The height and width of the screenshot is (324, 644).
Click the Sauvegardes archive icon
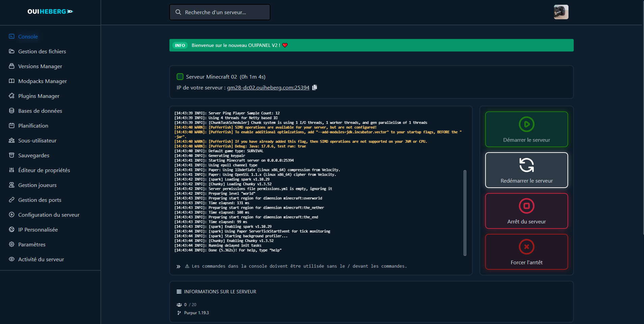[x=11, y=155]
